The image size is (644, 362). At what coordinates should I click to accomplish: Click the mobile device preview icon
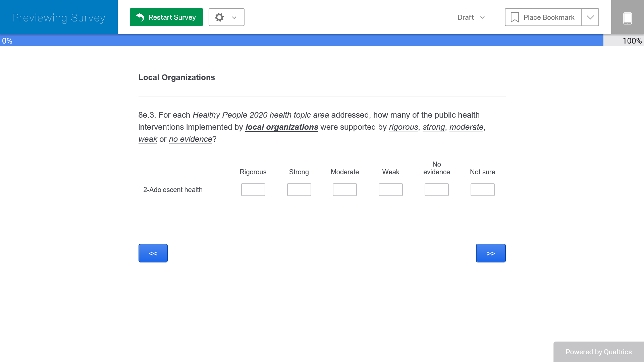627,18
